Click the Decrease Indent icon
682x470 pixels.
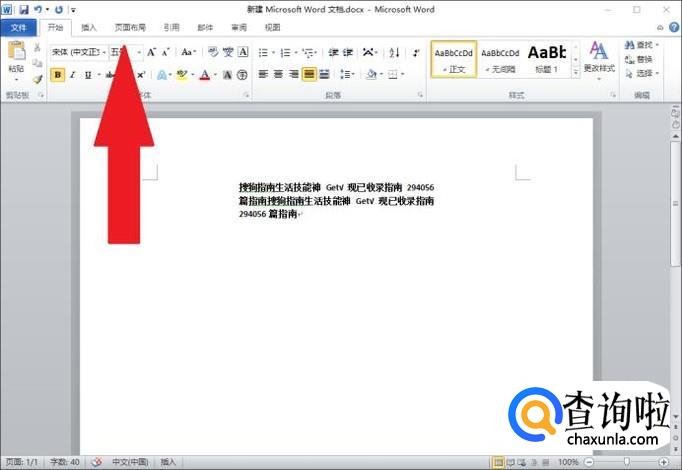(334, 52)
